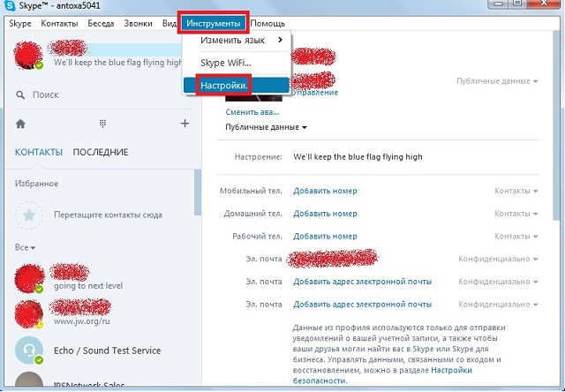Open the dial pad icon
This screenshot has height=392, width=565.
(102, 124)
